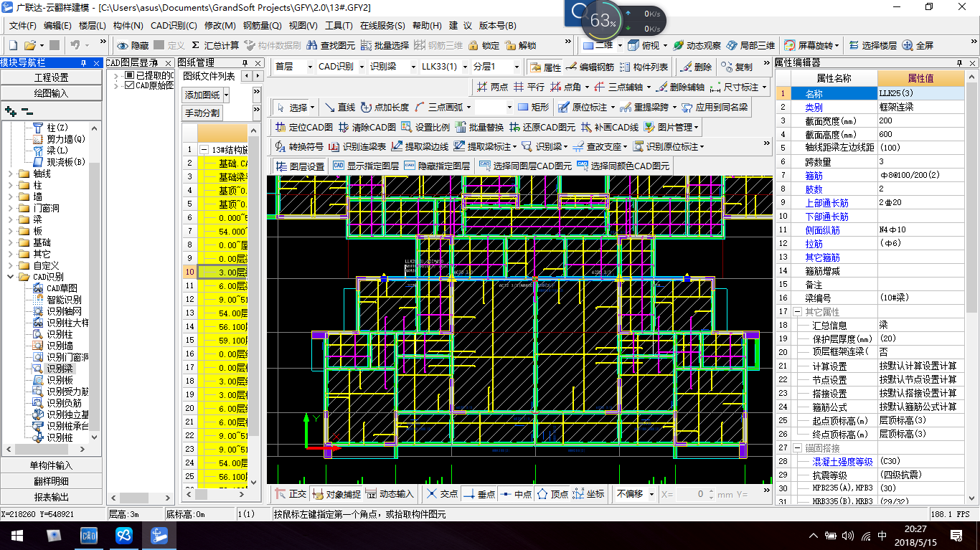Open the CAD识别(C) menu
This screenshot has height=550, width=980.
tap(174, 26)
